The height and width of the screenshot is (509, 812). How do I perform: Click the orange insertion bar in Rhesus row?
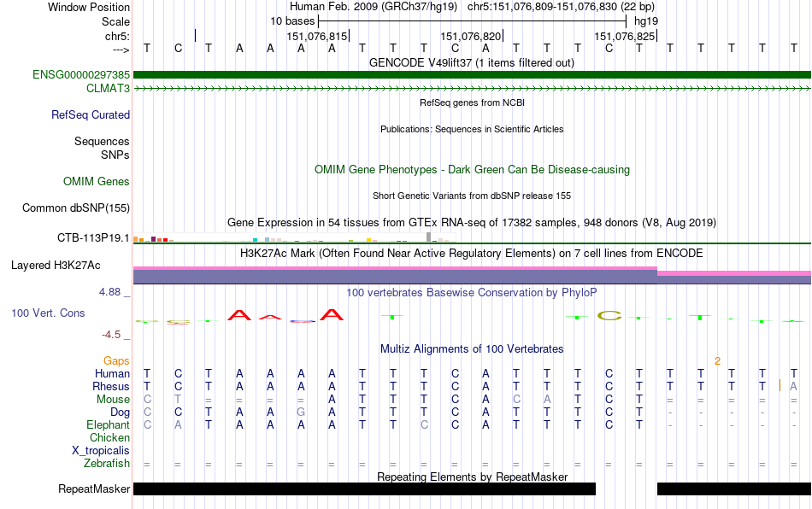(x=780, y=385)
